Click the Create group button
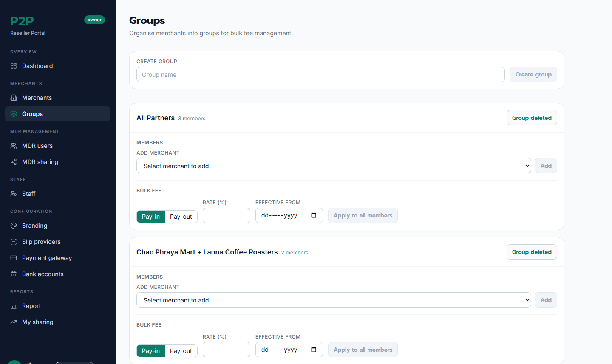 533,74
